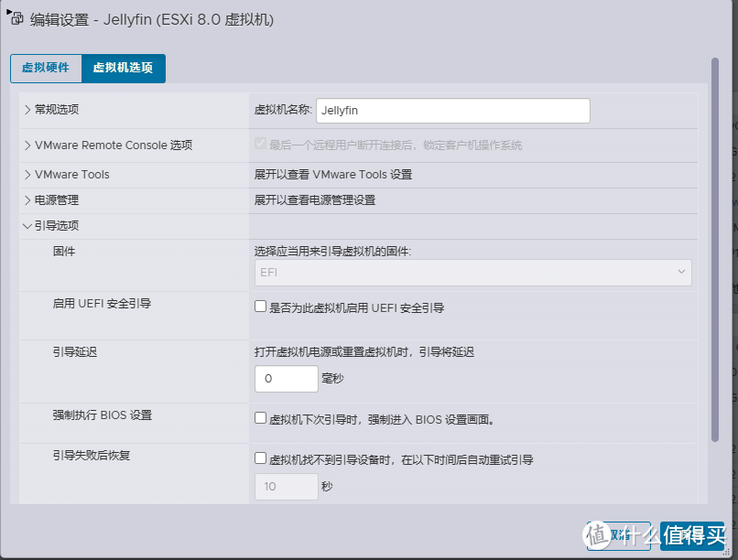Click the 启用 UEFI 安全引导 label
This screenshot has width=738, height=560.
click(x=102, y=304)
